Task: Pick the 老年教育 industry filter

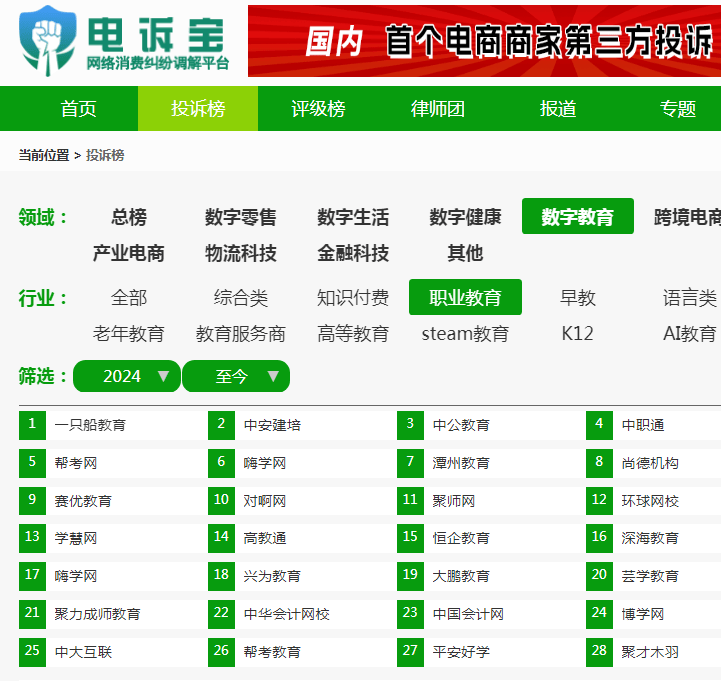Action: [x=129, y=333]
